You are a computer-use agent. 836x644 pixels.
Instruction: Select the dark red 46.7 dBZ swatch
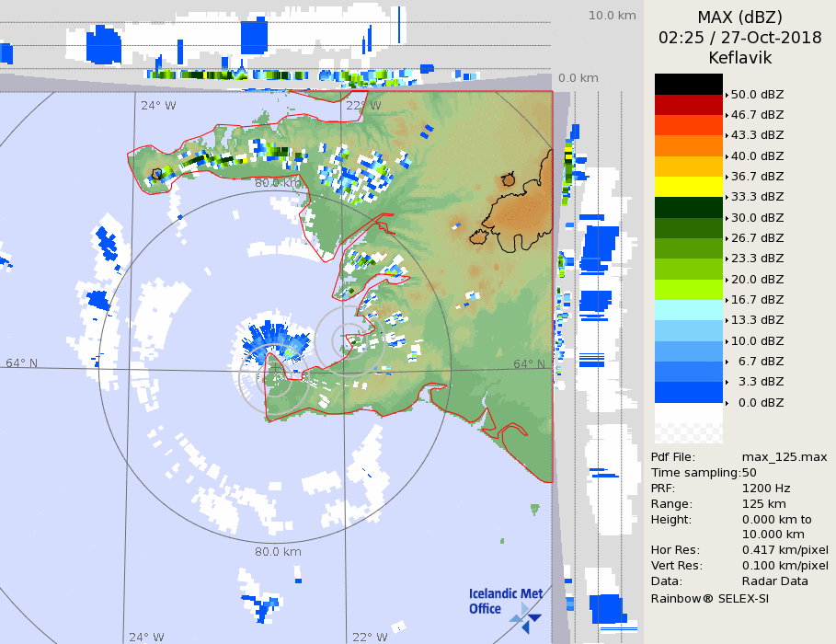(688, 105)
